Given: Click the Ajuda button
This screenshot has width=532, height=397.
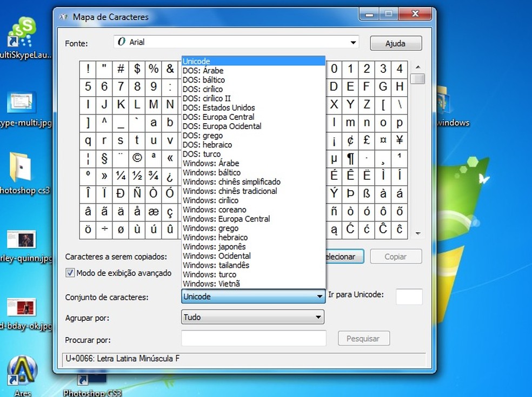Looking at the screenshot, I should (x=396, y=43).
